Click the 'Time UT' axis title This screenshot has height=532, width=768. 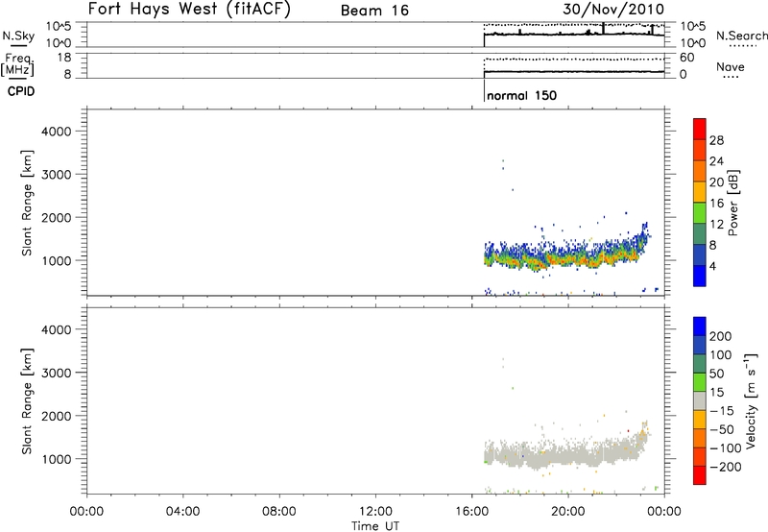pos(375,526)
